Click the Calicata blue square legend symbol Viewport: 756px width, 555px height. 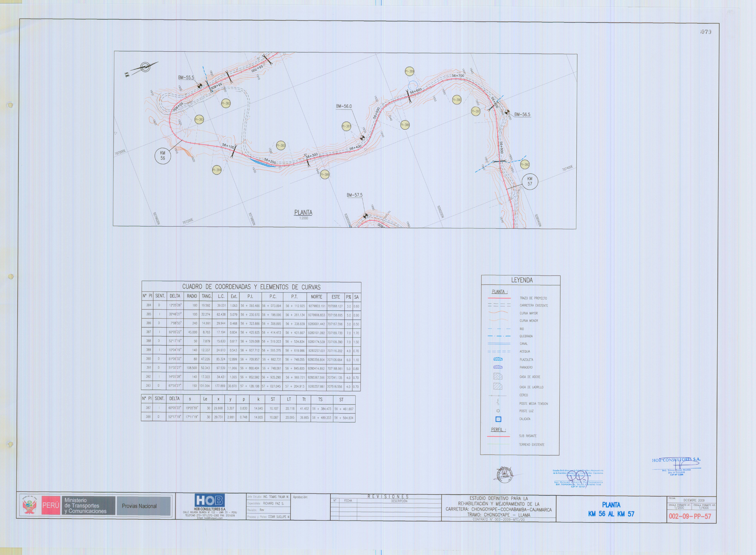(x=498, y=419)
